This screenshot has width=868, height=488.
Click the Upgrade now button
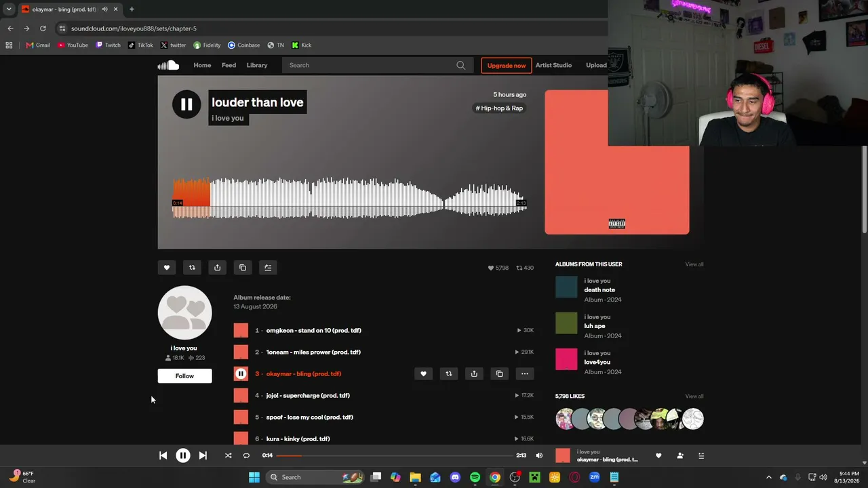pyautogui.click(x=507, y=65)
